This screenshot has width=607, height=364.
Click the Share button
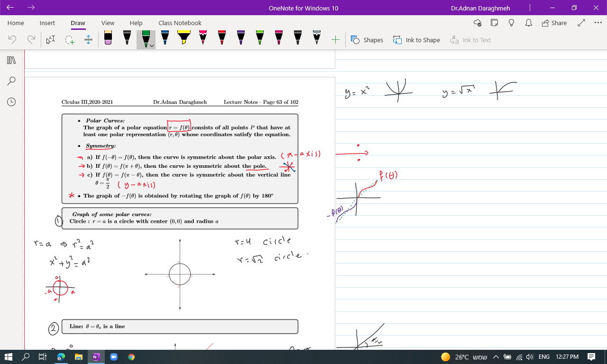click(554, 23)
